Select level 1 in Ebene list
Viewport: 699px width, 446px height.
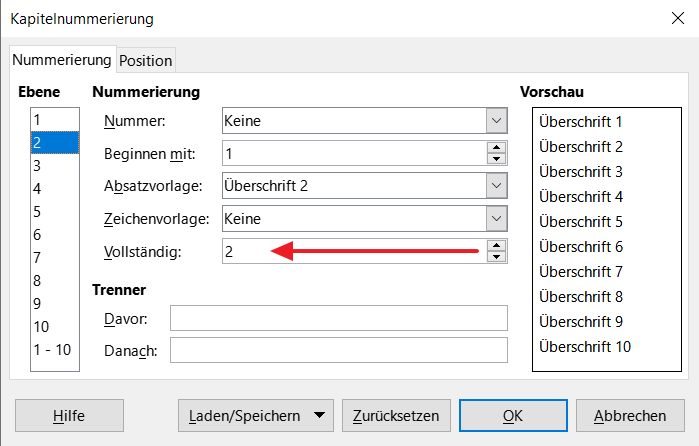point(55,120)
